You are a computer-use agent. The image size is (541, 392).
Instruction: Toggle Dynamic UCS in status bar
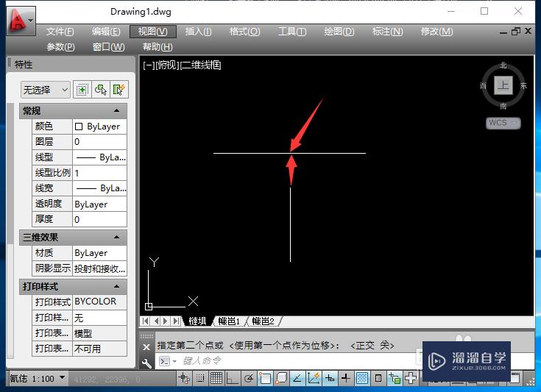click(x=314, y=379)
